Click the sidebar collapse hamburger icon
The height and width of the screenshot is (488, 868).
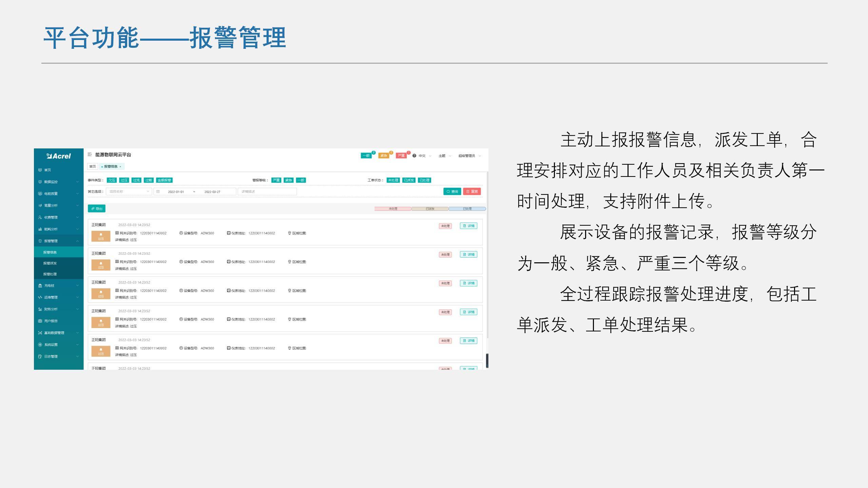90,155
